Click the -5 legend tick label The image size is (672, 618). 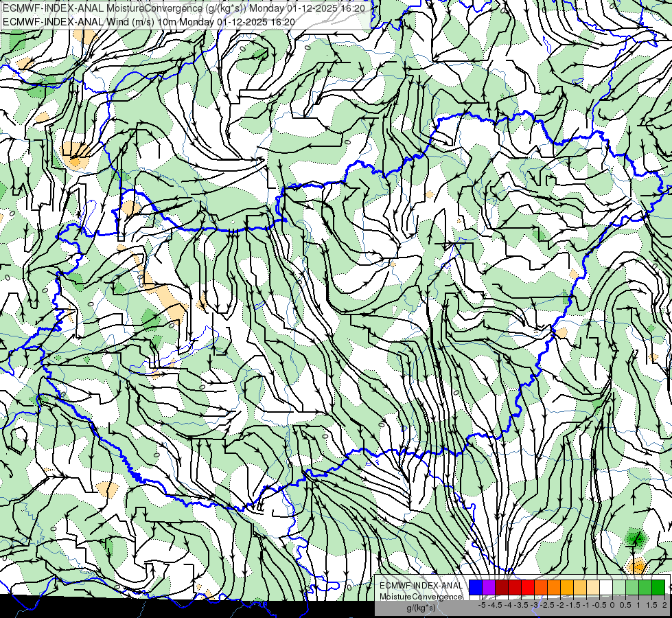(x=482, y=605)
